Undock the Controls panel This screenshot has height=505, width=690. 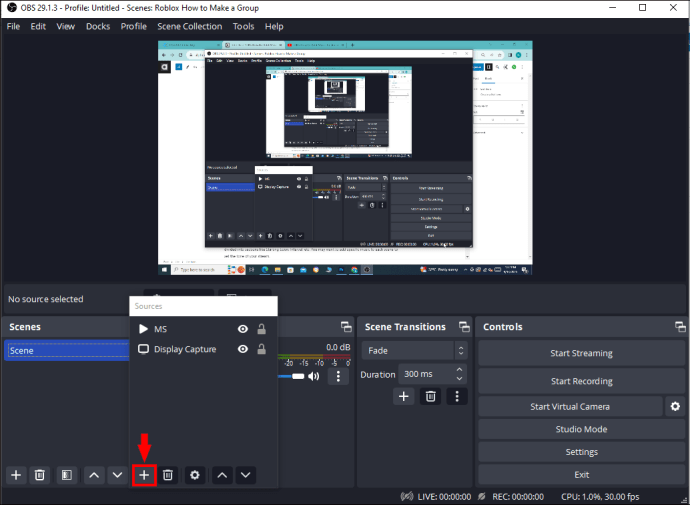tap(680, 327)
